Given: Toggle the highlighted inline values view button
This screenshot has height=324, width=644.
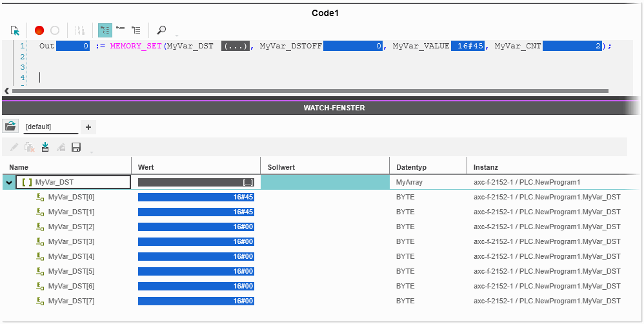Looking at the screenshot, I should (x=105, y=30).
